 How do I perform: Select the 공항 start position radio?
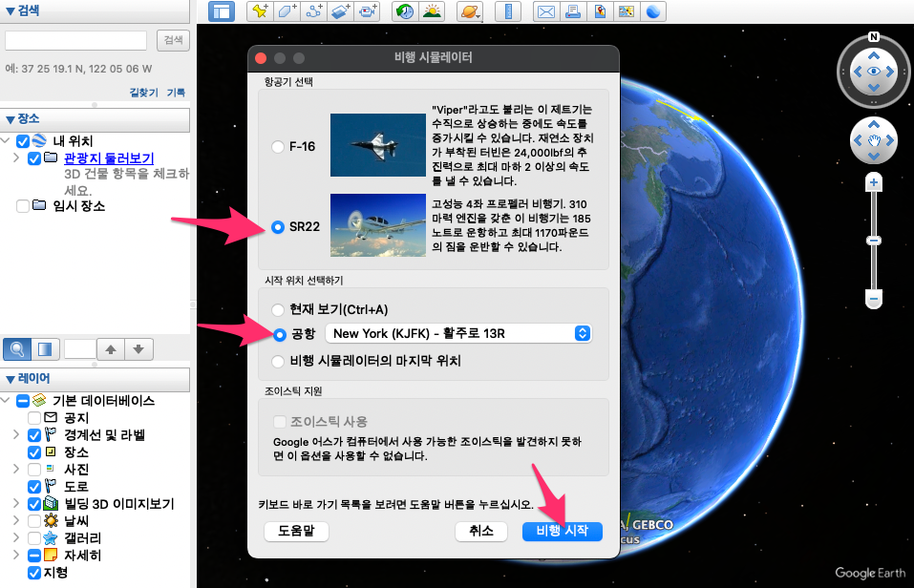coord(280,334)
